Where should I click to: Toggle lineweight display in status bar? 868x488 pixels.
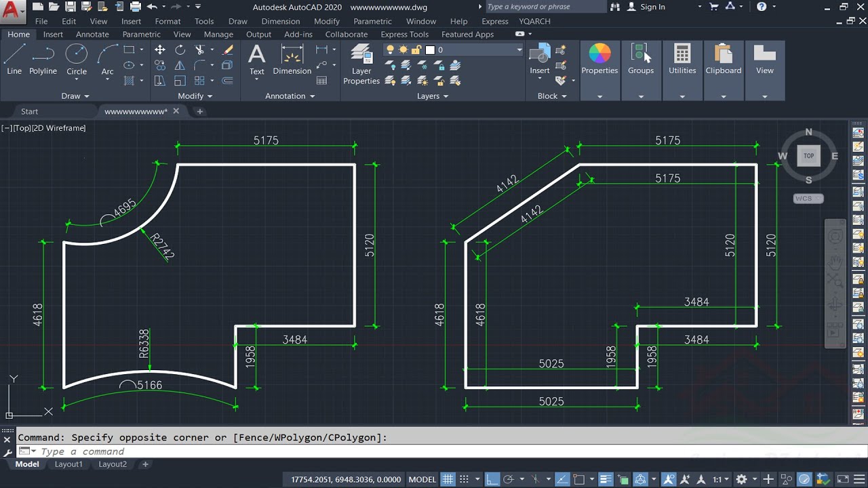(x=606, y=479)
